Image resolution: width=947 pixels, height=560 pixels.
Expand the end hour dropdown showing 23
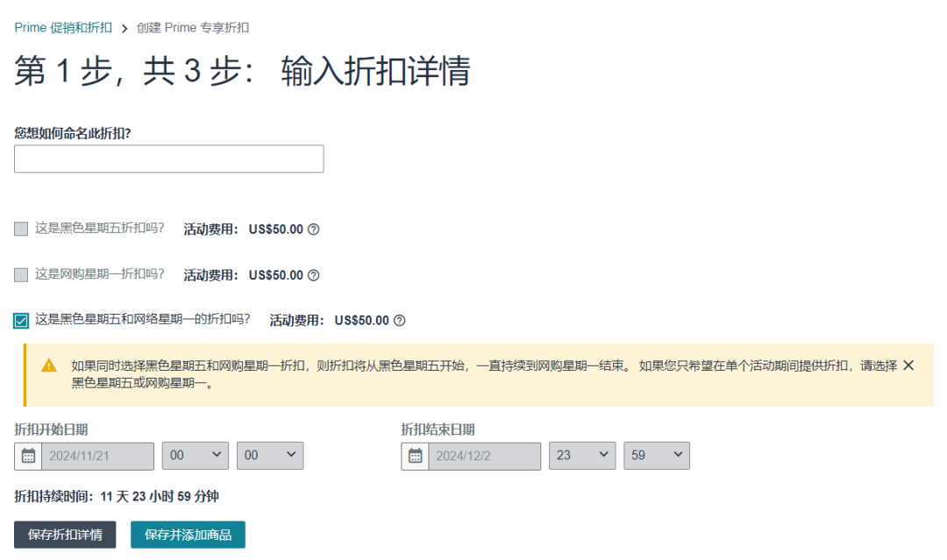click(582, 455)
